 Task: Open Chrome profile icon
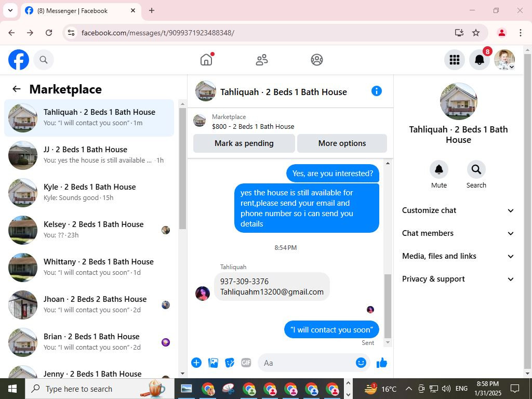click(501, 33)
